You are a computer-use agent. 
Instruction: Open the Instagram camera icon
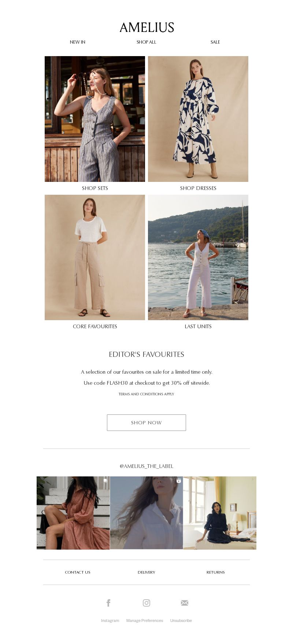click(146, 603)
